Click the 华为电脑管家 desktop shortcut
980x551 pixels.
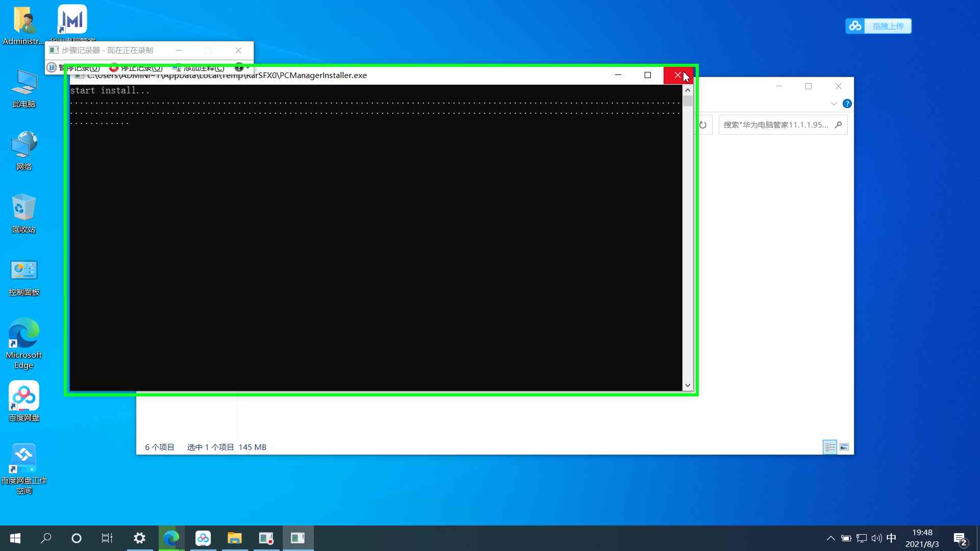[x=72, y=20]
